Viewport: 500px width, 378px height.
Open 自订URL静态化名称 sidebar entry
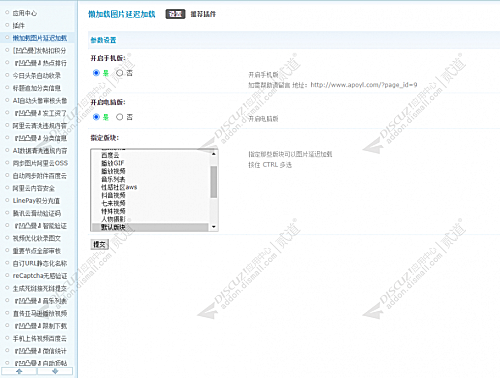(40, 263)
